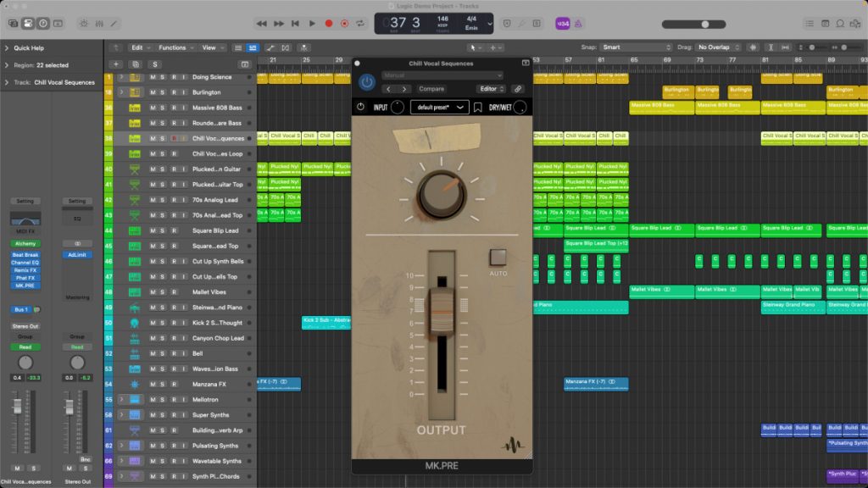Open Smart Controls dial icon
The height and width of the screenshot is (488, 868).
point(84,23)
